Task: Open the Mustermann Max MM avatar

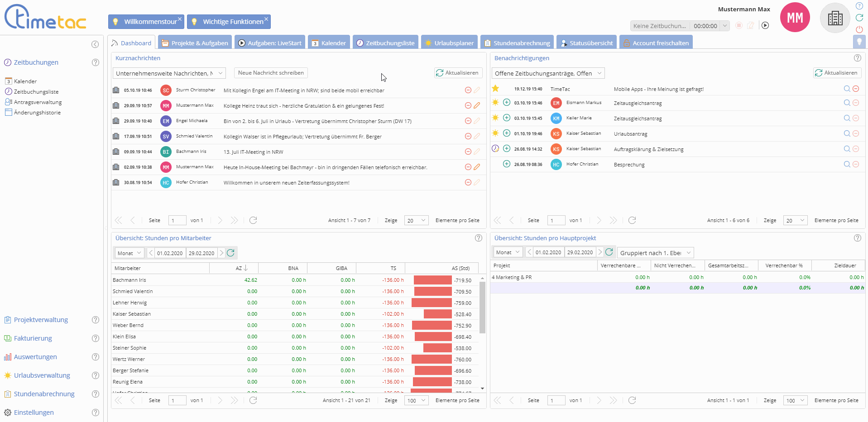Action: tap(795, 18)
